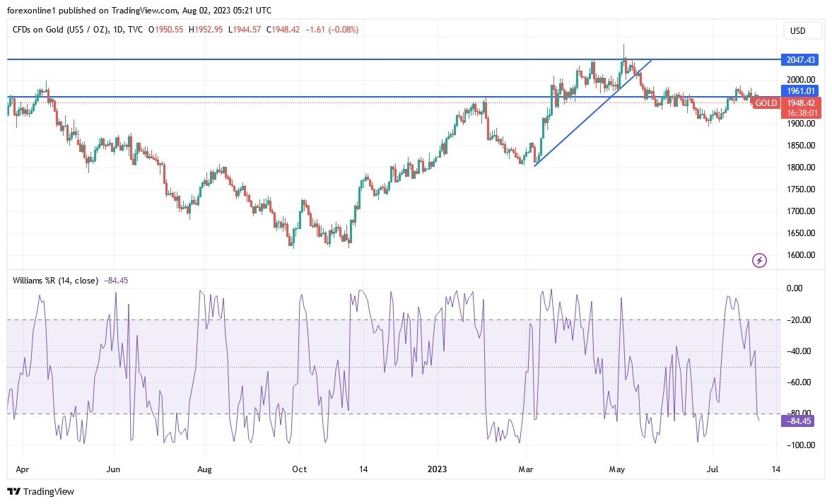Select the rising blue diagonal trend line
Viewport: 832px width, 504px height.
[592, 113]
